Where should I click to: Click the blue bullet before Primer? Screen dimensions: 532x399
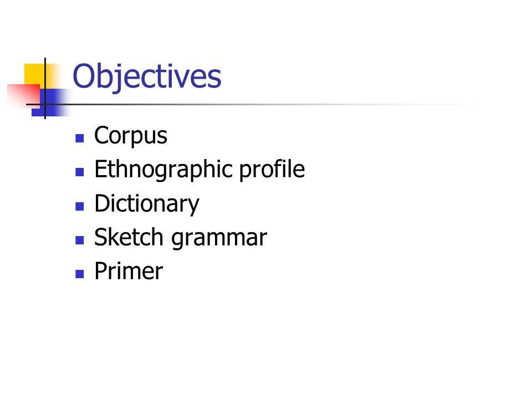coord(80,274)
